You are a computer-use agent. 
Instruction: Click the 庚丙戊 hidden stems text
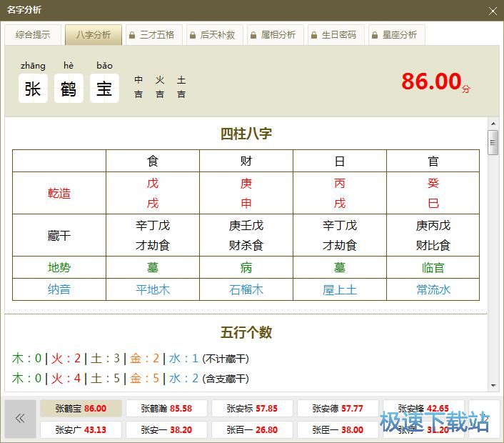(433, 225)
